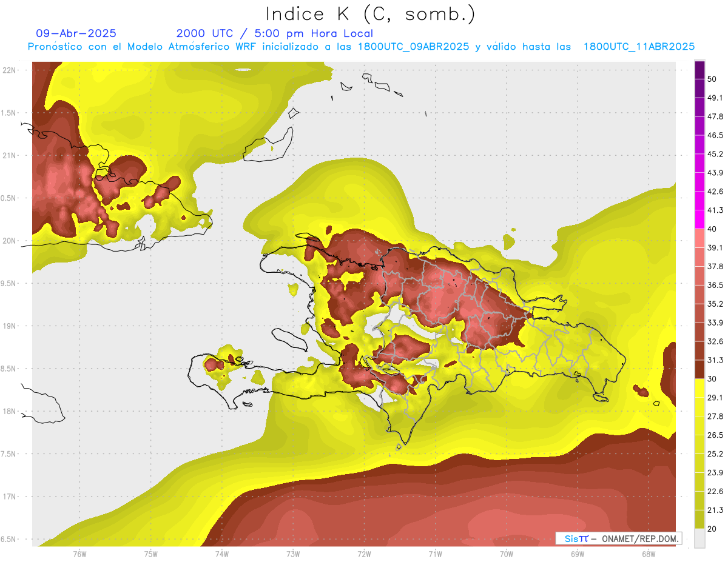Click the "69W" longitude label
728x562 pixels.
click(x=578, y=554)
